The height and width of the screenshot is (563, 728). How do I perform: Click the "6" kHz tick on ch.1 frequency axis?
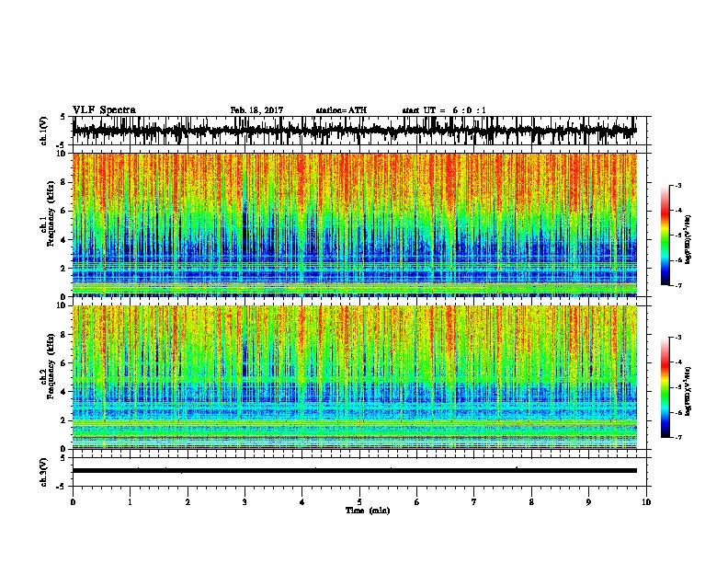(x=65, y=211)
